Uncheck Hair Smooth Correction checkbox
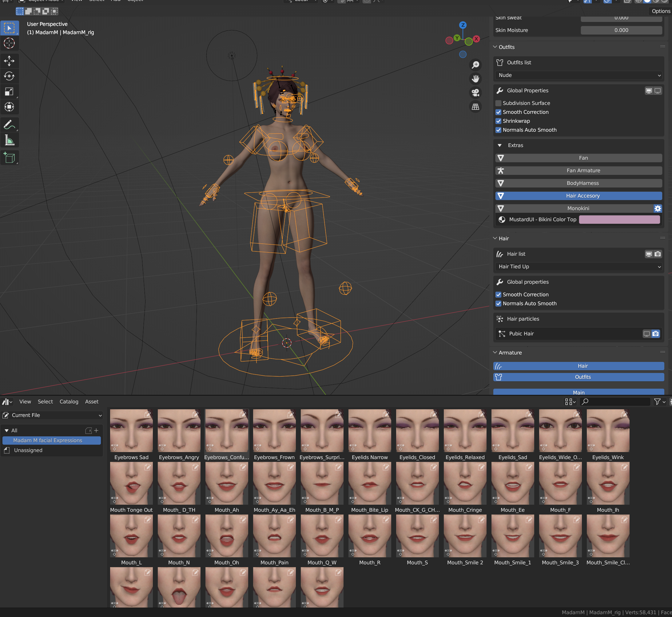This screenshot has height=617, width=672. pos(499,294)
